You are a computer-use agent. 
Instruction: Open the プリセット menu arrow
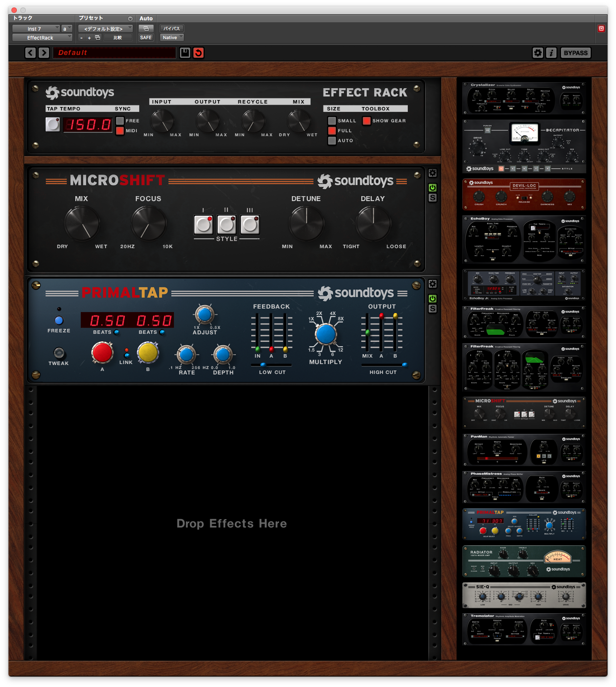(x=130, y=19)
